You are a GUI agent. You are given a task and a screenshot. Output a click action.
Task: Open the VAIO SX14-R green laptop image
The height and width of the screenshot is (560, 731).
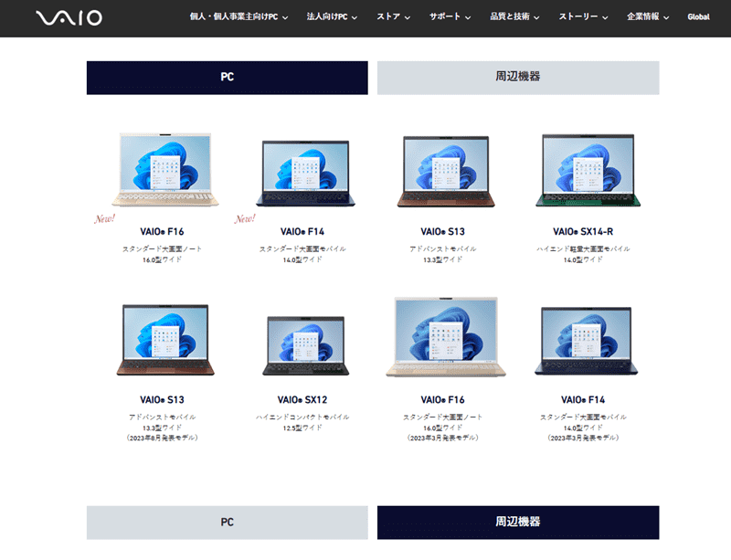pyautogui.click(x=588, y=170)
